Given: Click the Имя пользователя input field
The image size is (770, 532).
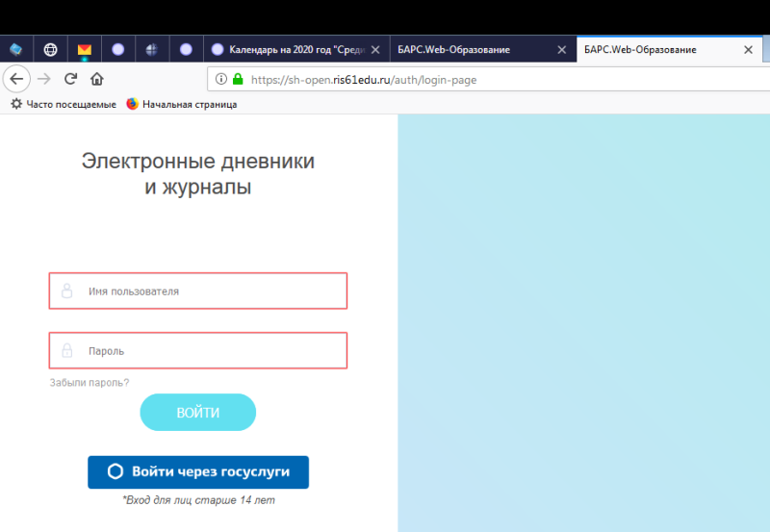Looking at the screenshot, I should (198, 291).
